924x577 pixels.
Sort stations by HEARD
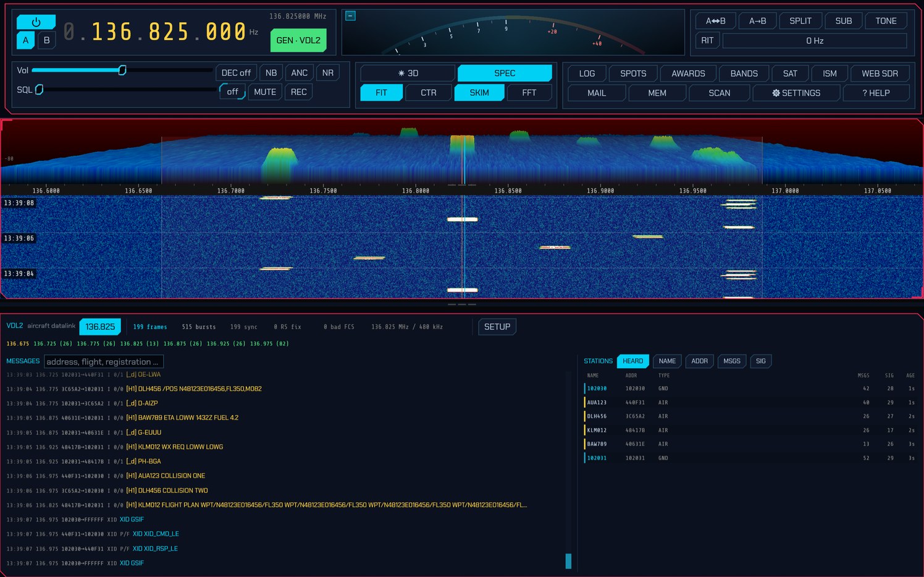coord(632,361)
